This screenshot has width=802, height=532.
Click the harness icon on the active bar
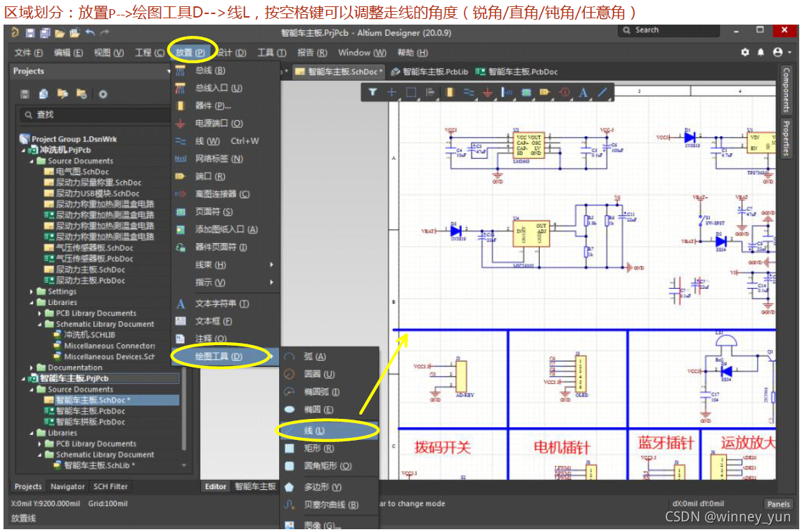click(507, 92)
